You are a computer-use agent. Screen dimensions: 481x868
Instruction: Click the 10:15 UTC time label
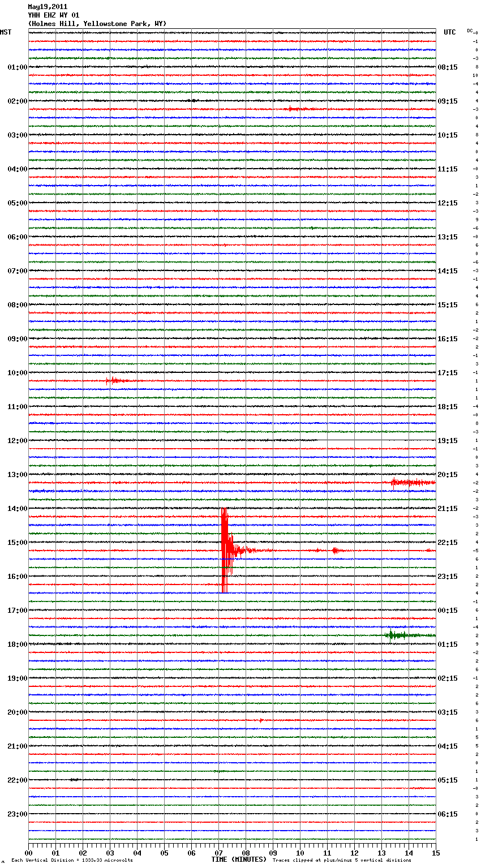point(448,135)
